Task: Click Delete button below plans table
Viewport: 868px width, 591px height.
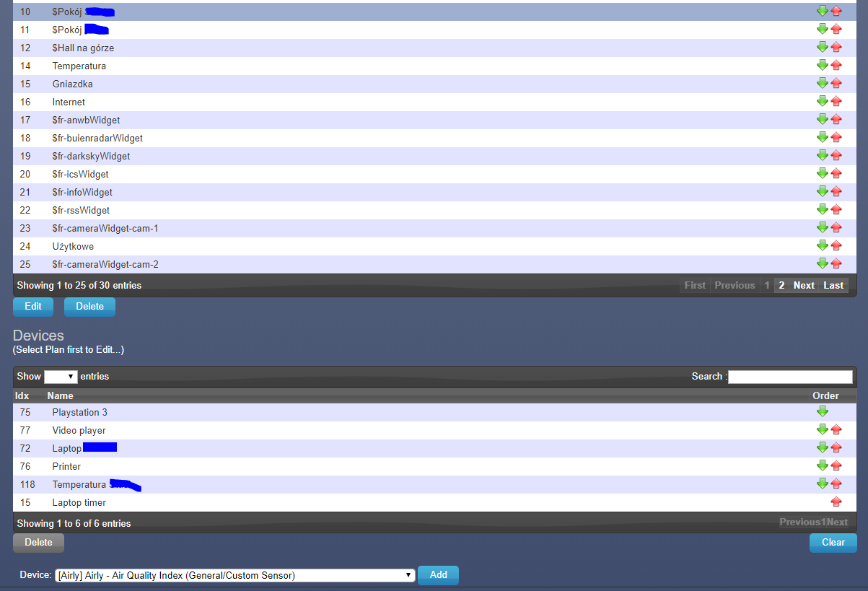Action: pyautogui.click(x=89, y=307)
